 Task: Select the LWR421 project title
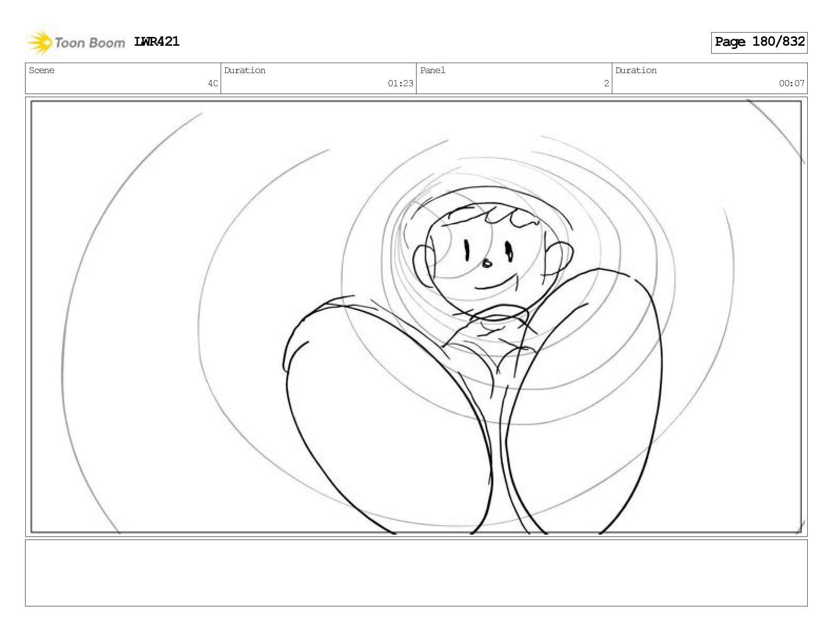coord(157,42)
